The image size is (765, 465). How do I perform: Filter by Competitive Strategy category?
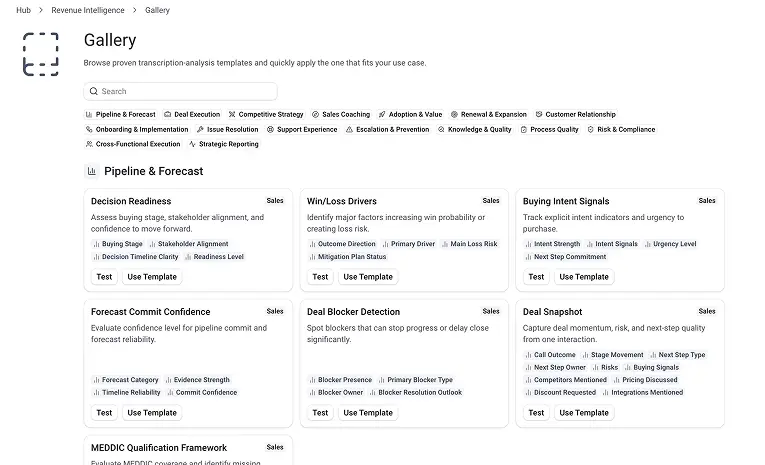(x=266, y=114)
